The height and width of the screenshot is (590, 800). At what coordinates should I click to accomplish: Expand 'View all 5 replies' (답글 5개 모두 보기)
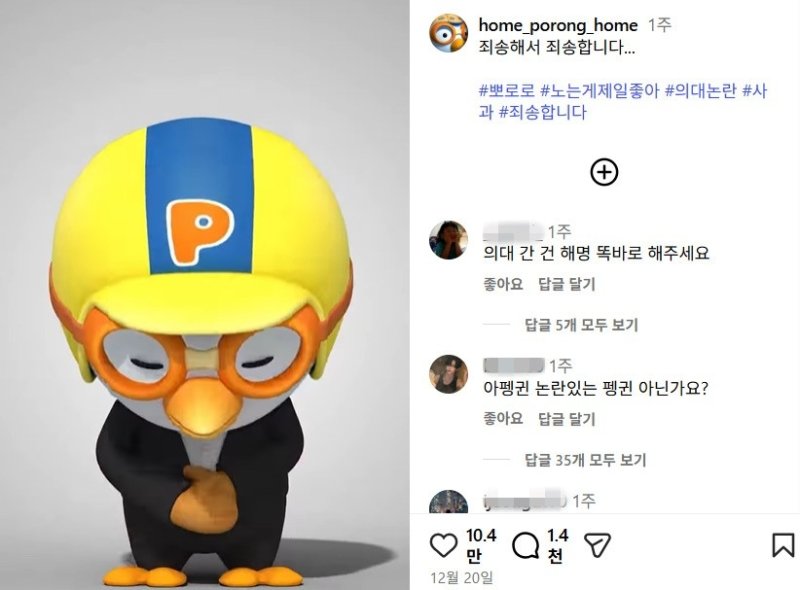pos(581,325)
